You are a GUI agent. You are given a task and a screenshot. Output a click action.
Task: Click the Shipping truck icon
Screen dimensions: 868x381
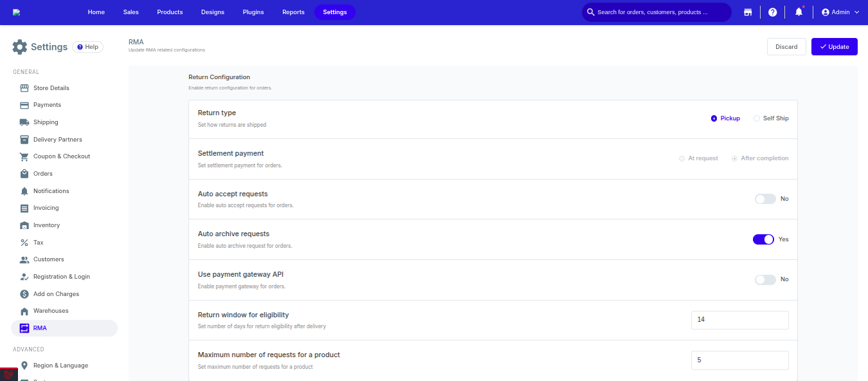tap(24, 122)
